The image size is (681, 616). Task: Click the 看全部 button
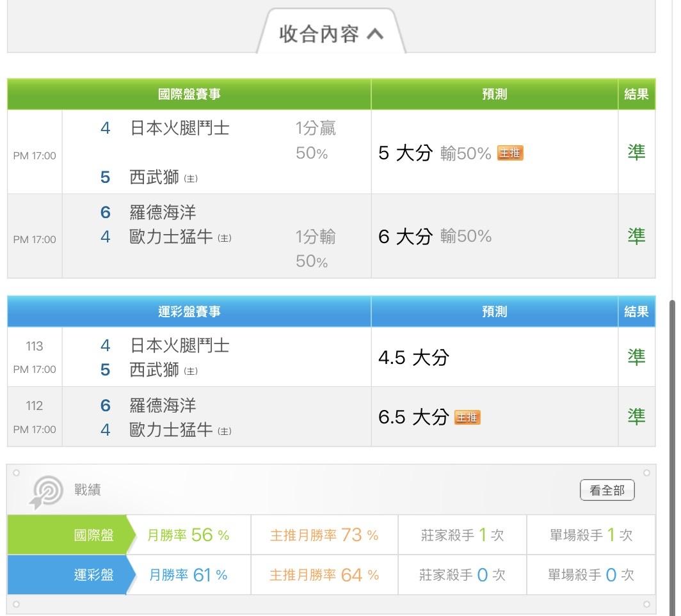pyautogui.click(x=607, y=491)
